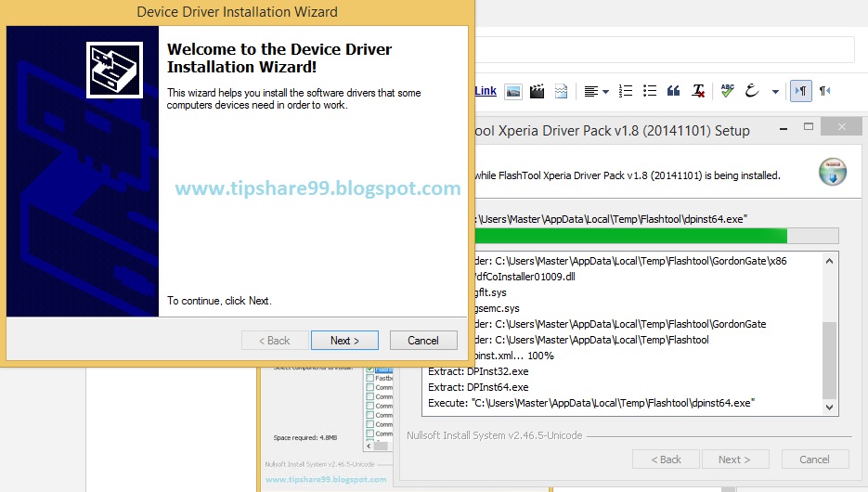This screenshot has height=492, width=868.
Task: Check the Fastboot component checkbox
Action: (x=369, y=378)
